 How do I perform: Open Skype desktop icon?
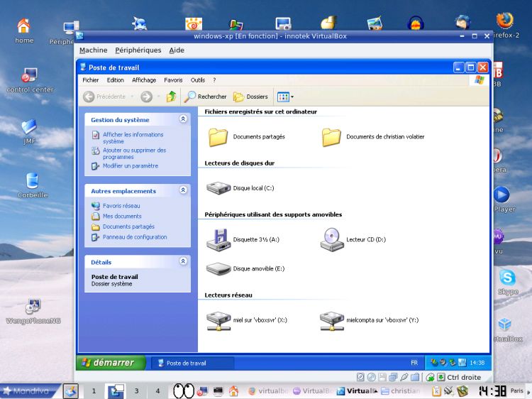click(x=508, y=282)
